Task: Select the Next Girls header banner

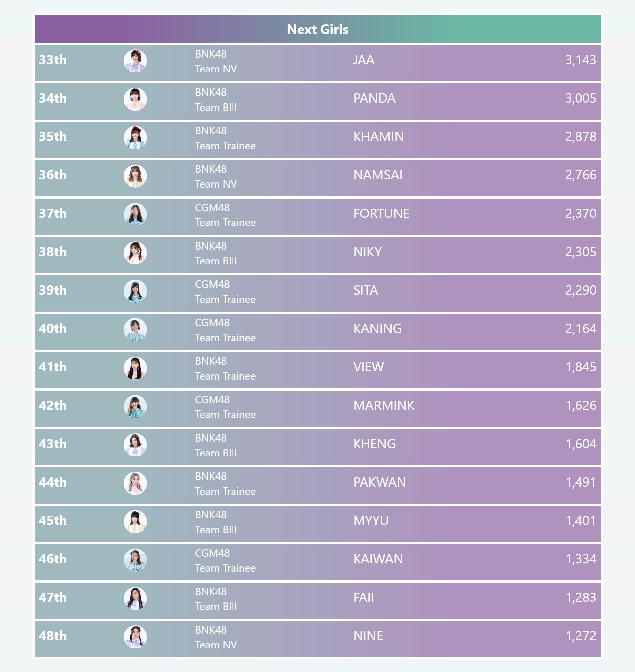Action: 317,29
